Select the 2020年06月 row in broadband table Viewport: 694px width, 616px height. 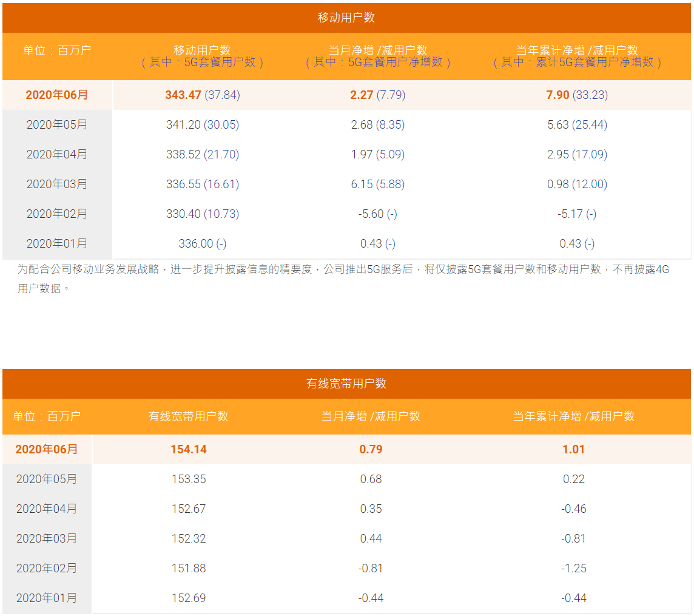[x=346, y=449]
